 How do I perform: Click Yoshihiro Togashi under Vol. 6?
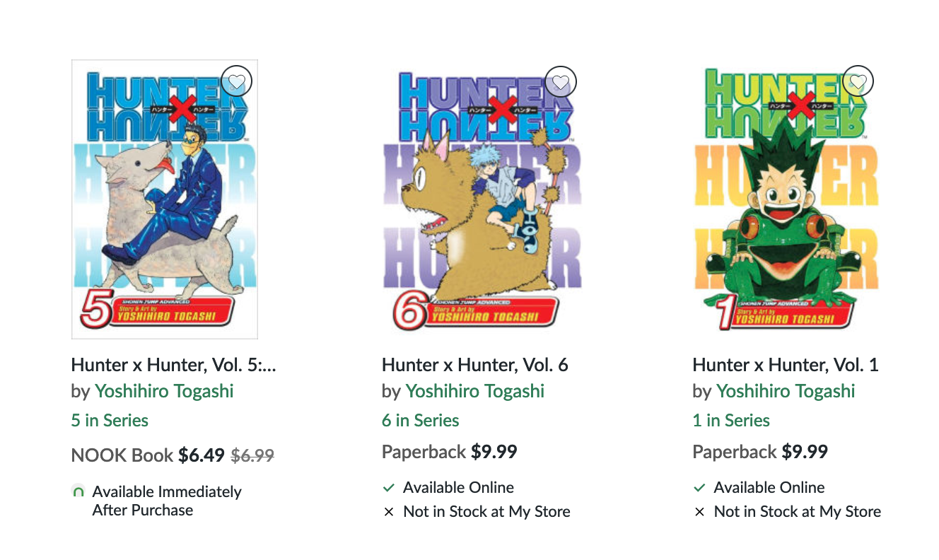pyautogui.click(x=475, y=391)
